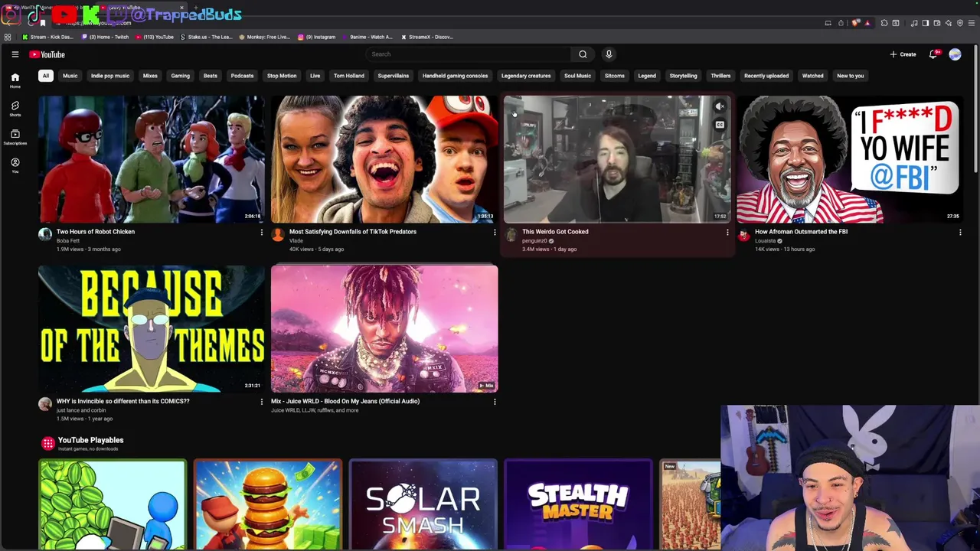Select the All filter chip
The width and height of the screenshot is (980, 551).
[x=46, y=76]
